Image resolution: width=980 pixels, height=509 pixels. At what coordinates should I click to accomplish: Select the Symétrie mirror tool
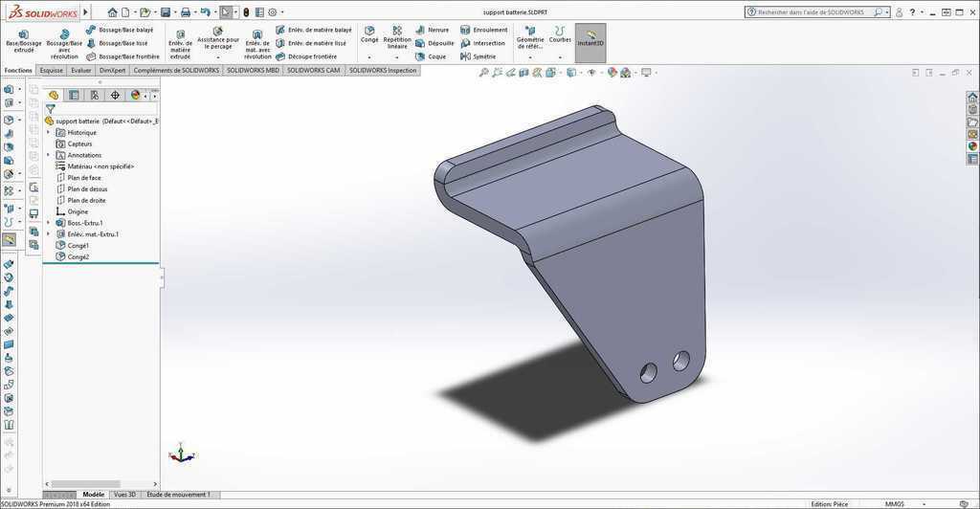coord(478,56)
